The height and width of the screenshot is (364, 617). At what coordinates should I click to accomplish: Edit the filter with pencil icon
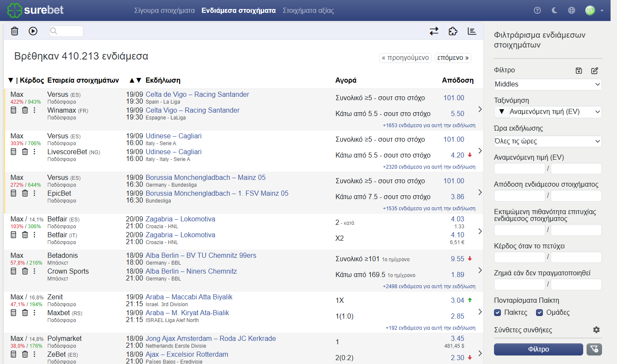(595, 71)
